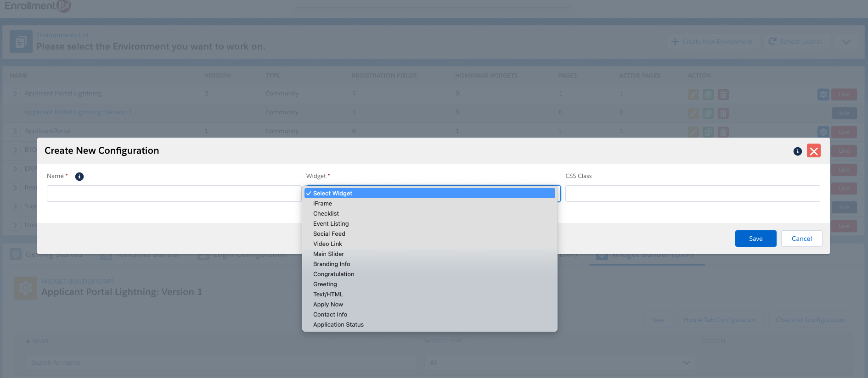Pick Branding Info from list
The width and height of the screenshot is (868, 378).
click(x=332, y=264)
